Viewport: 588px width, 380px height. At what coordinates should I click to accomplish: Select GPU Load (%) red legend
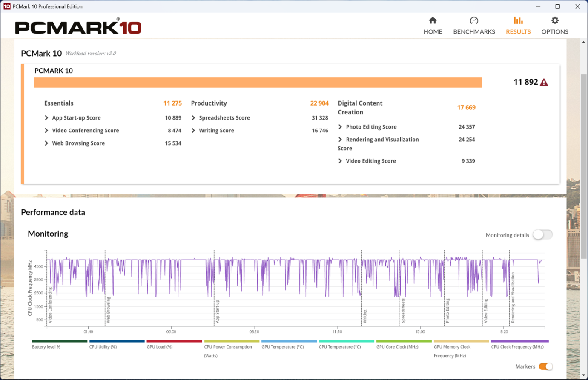click(174, 341)
